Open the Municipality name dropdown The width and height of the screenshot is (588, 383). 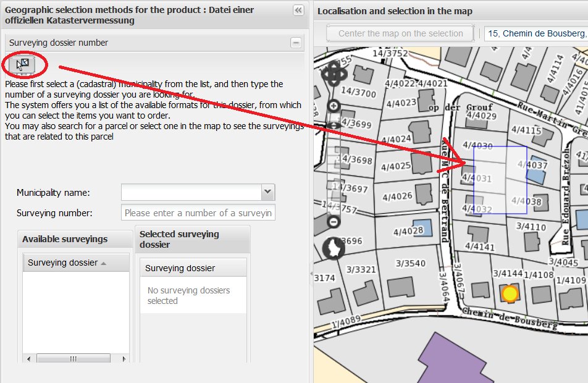point(267,192)
